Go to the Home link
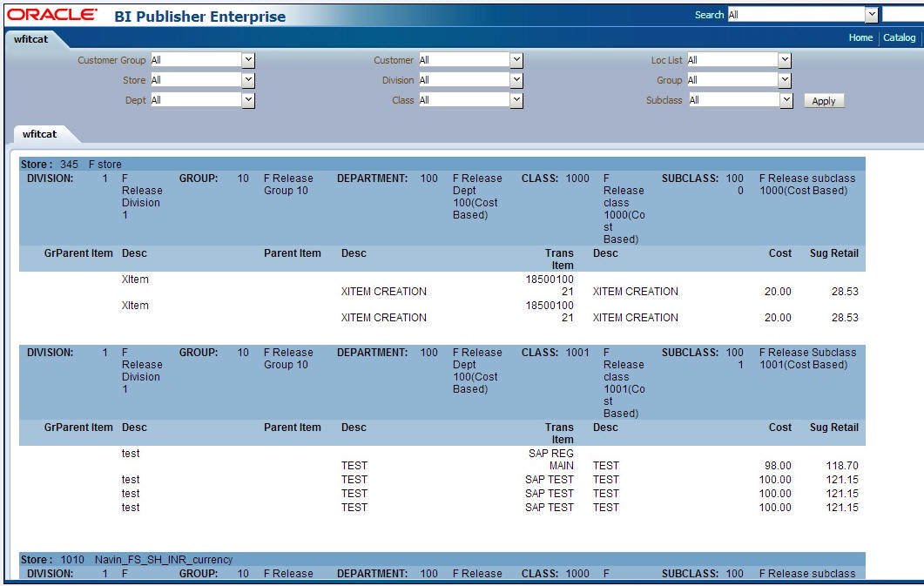 [860, 37]
